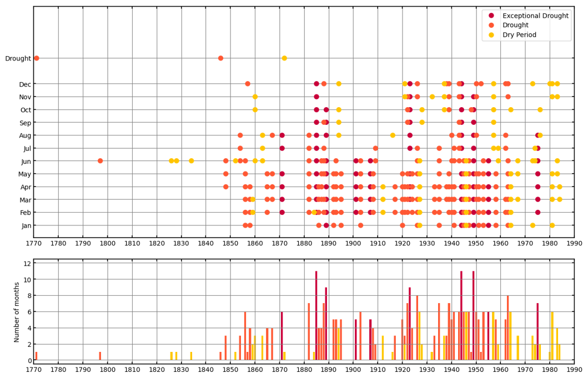The image size is (588, 378).
Task: Select the orange Drought-row dot near 1846
Action: (x=220, y=58)
